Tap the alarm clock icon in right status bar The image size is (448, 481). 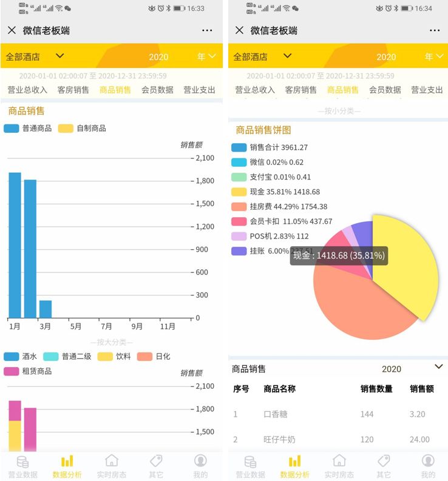pos(389,8)
